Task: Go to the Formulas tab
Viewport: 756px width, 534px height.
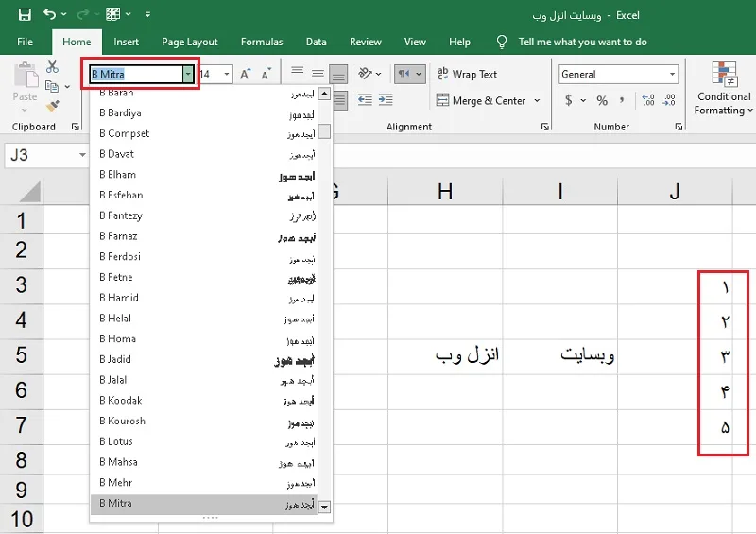Action: pyautogui.click(x=262, y=42)
